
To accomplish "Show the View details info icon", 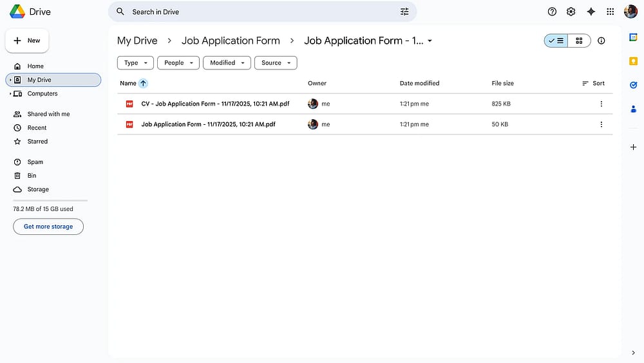I will coord(601,41).
